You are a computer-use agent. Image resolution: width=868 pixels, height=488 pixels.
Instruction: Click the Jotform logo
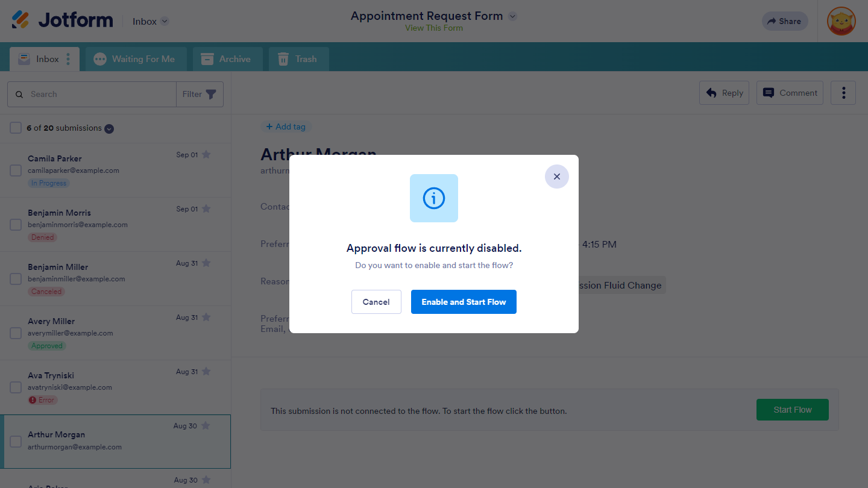pos(63,20)
